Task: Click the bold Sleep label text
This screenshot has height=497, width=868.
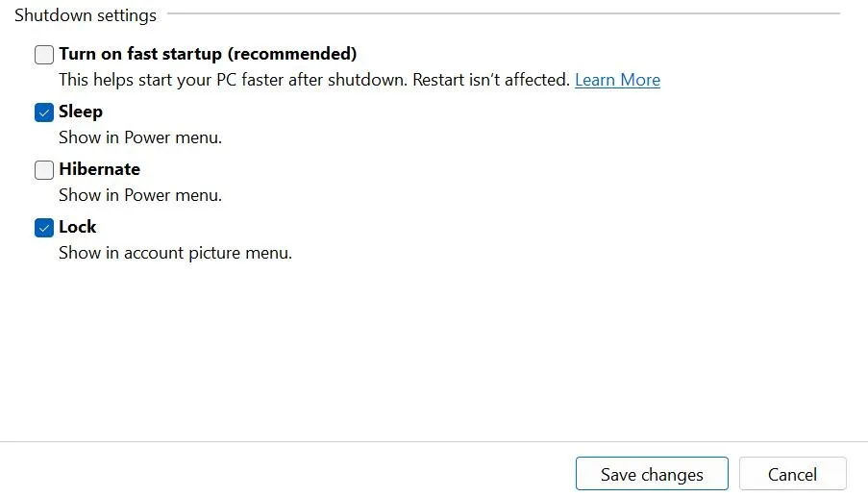Action: click(x=81, y=112)
